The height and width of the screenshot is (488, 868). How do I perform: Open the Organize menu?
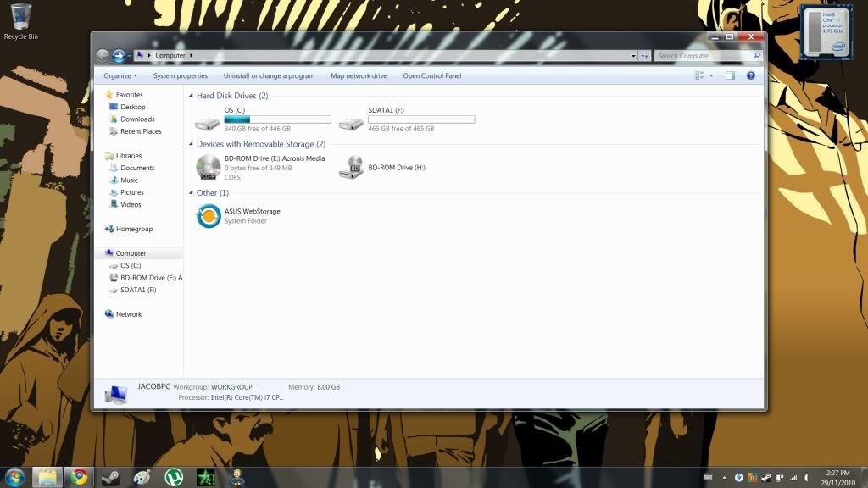[120, 75]
